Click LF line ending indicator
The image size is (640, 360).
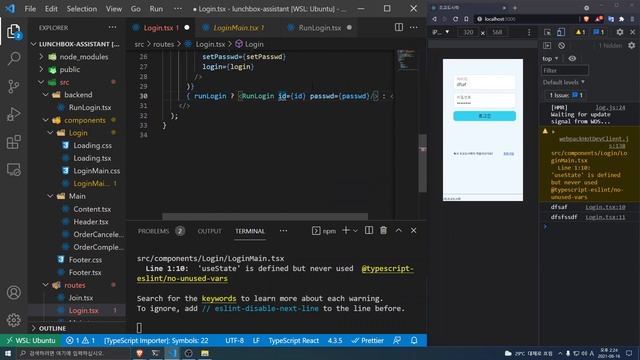[256, 340]
